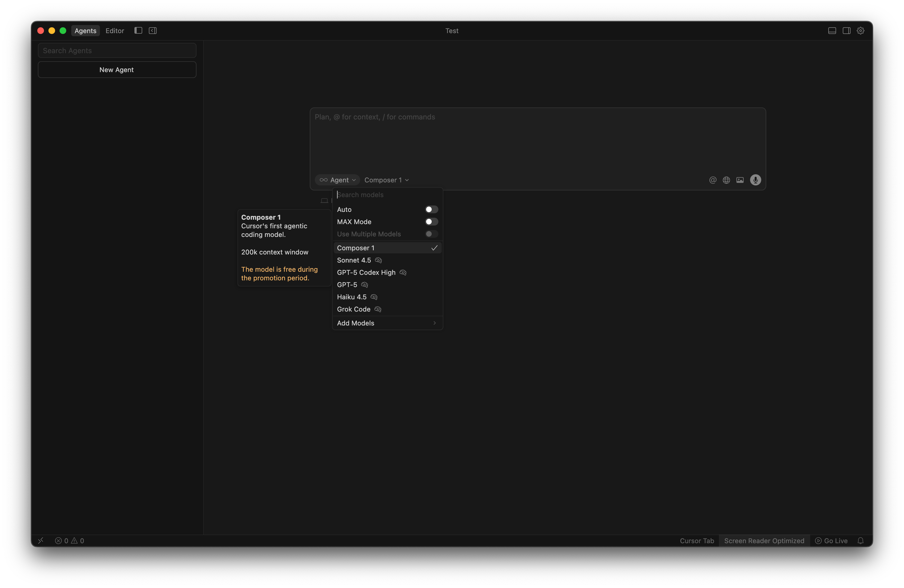904x588 pixels.
Task: Click the image attachment icon
Action: tap(740, 180)
